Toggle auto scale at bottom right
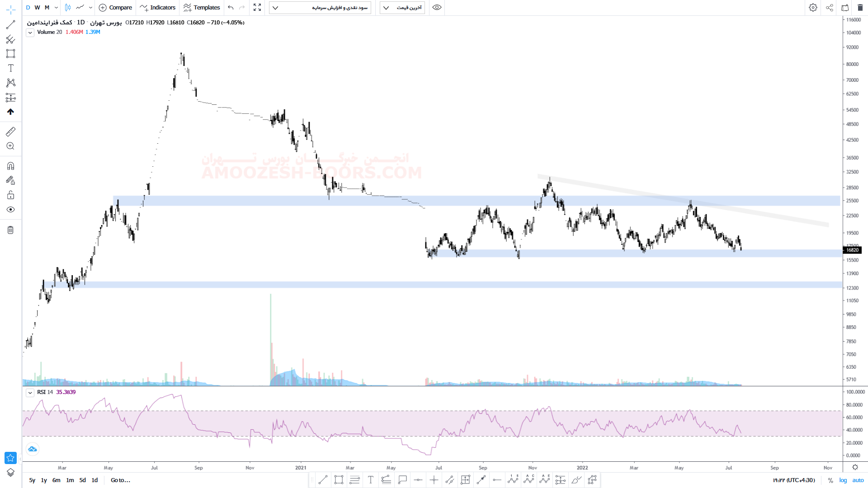868x488 pixels. pyautogui.click(x=858, y=480)
